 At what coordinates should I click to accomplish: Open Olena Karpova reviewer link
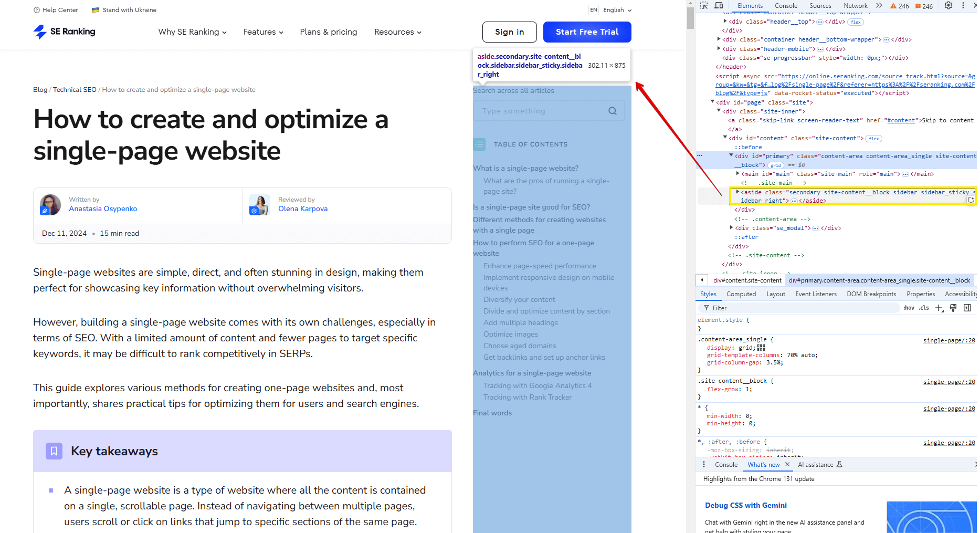click(x=303, y=209)
